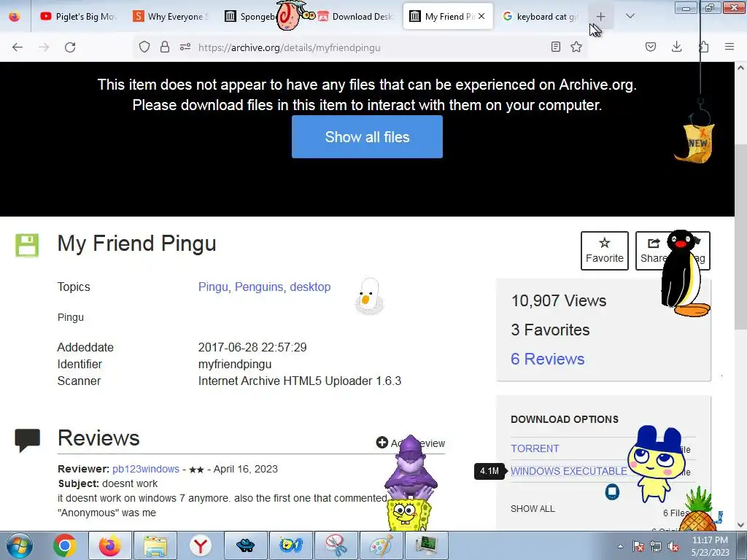Click the Pingu penguin desktop character

tap(684, 273)
